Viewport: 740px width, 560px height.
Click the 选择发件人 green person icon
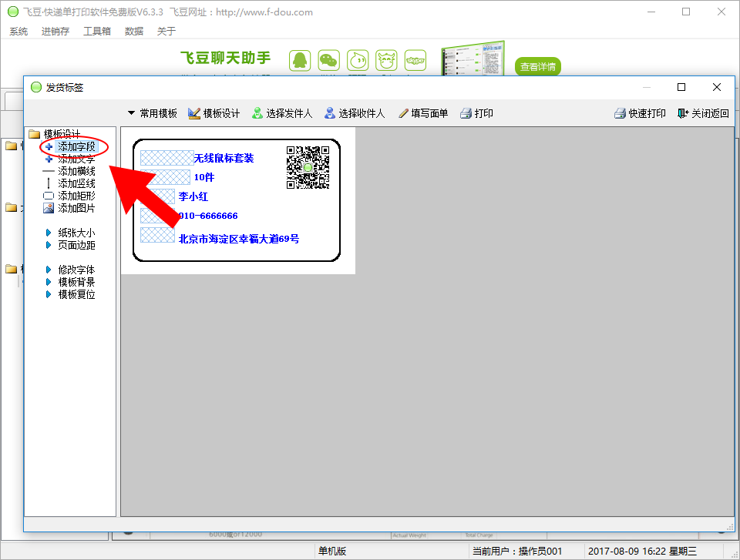pyautogui.click(x=257, y=113)
